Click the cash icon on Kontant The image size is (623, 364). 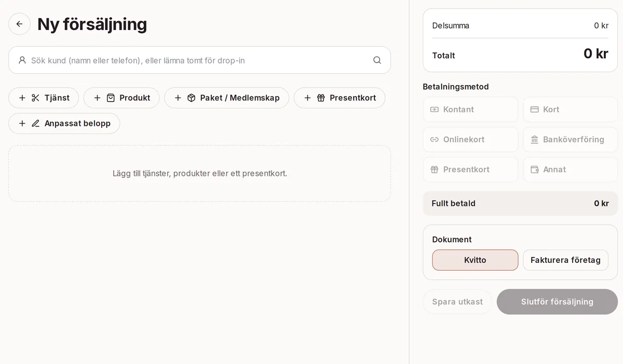(435, 109)
